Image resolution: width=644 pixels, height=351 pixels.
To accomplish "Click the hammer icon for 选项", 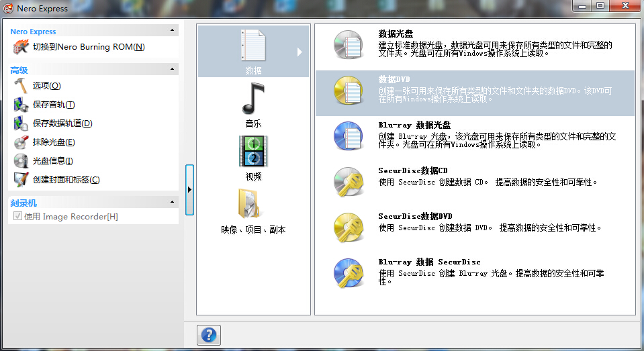I will [21, 86].
